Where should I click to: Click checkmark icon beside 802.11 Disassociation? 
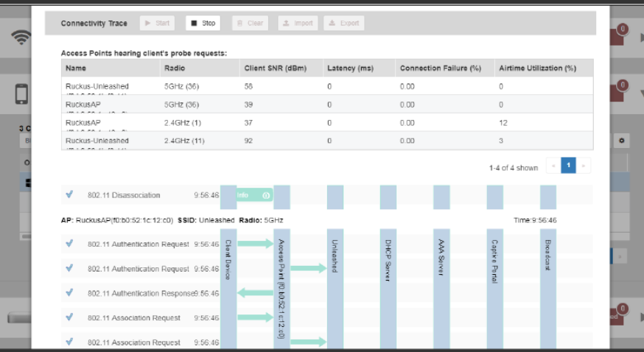click(x=69, y=194)
